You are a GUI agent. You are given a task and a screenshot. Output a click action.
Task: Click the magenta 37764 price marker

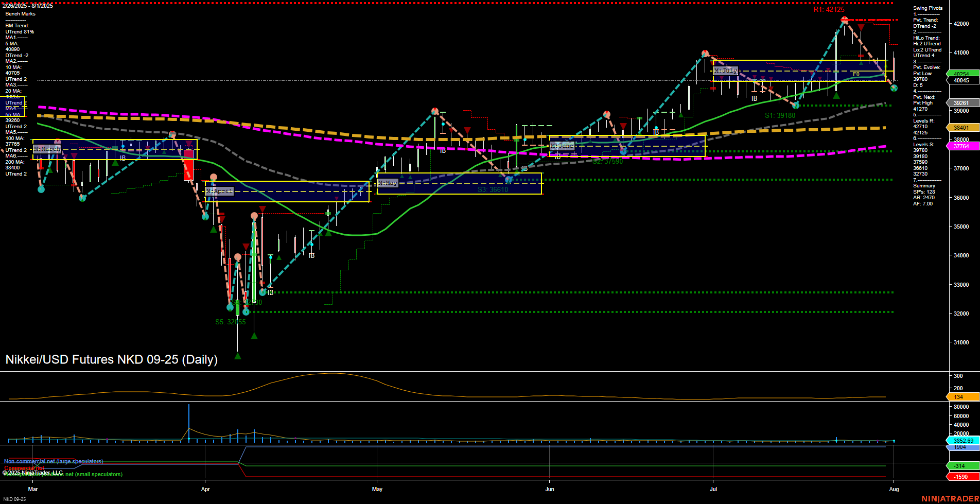(962, 146)
